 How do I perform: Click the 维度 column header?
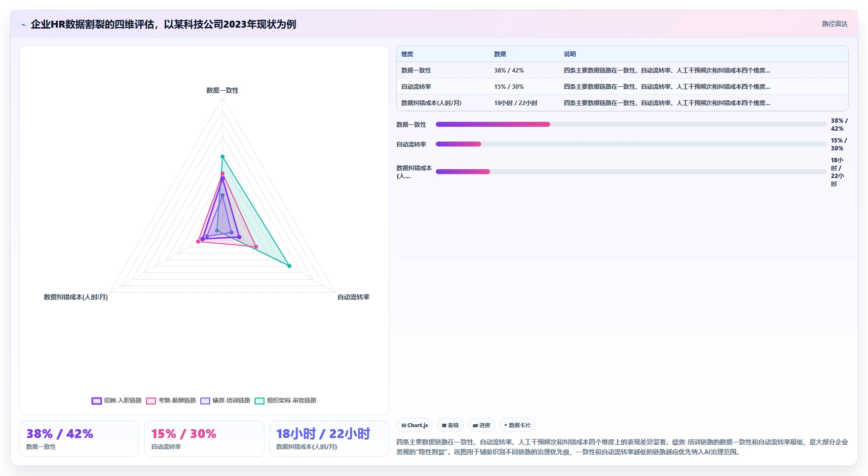[407, 54]
